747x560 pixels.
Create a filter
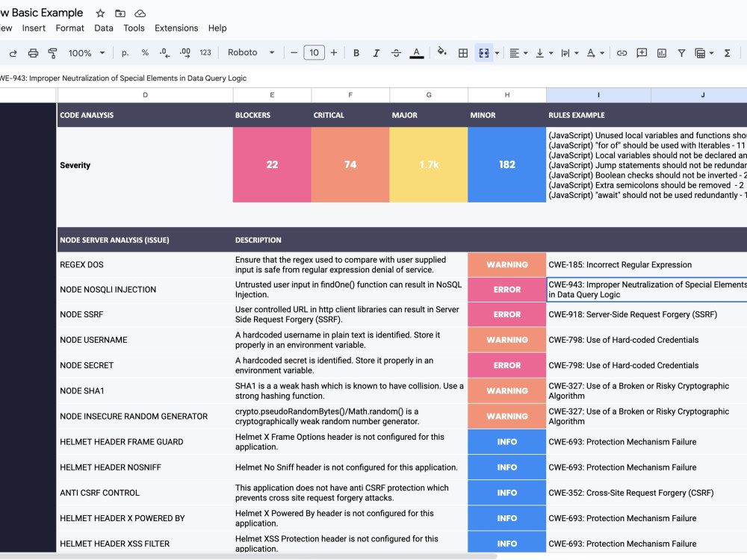(682, 53)
